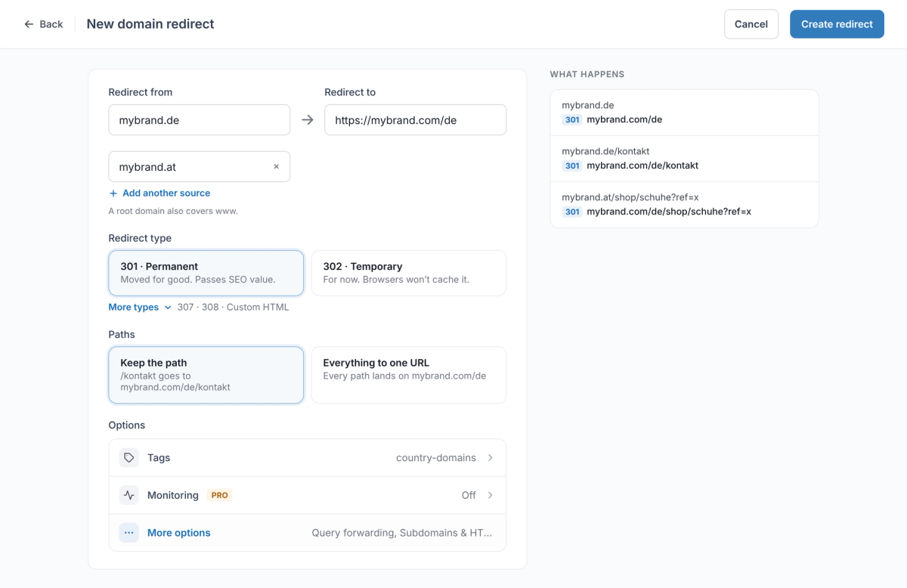Click the 301 badge in mybrand.at/shop preview
907x588 pixels.
point(572,212)
